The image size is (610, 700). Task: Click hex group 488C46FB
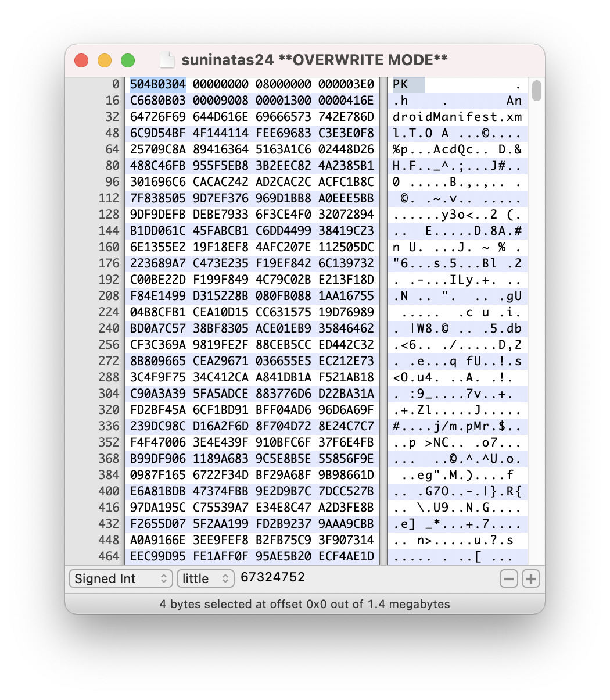tap(158, 166)
